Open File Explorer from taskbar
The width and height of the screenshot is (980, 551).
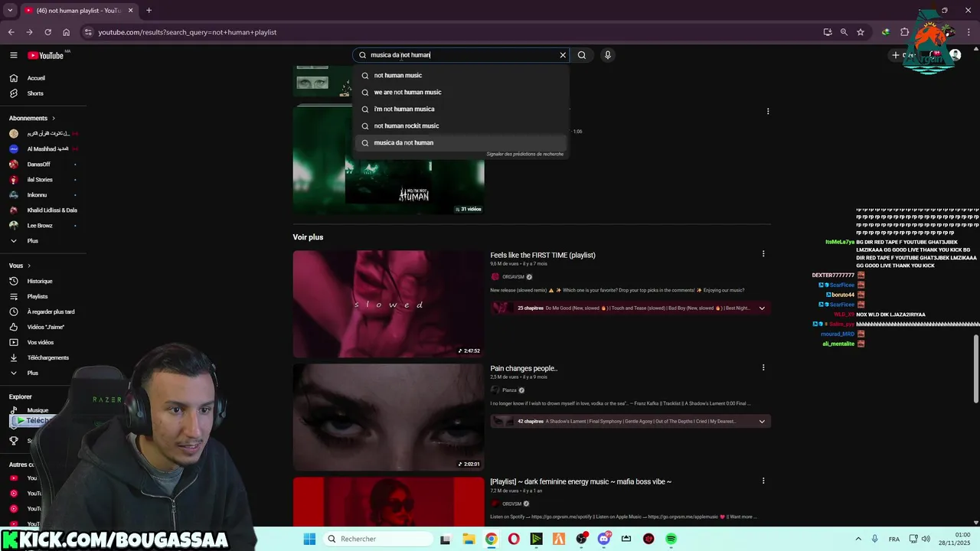[469, 539]
